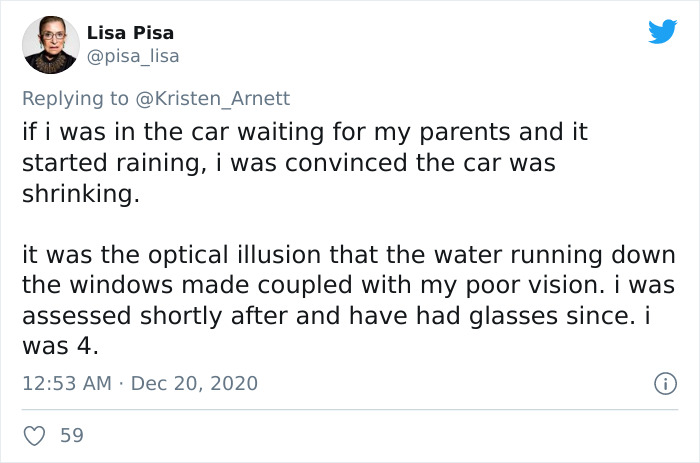Open the info circle icon

661,383
